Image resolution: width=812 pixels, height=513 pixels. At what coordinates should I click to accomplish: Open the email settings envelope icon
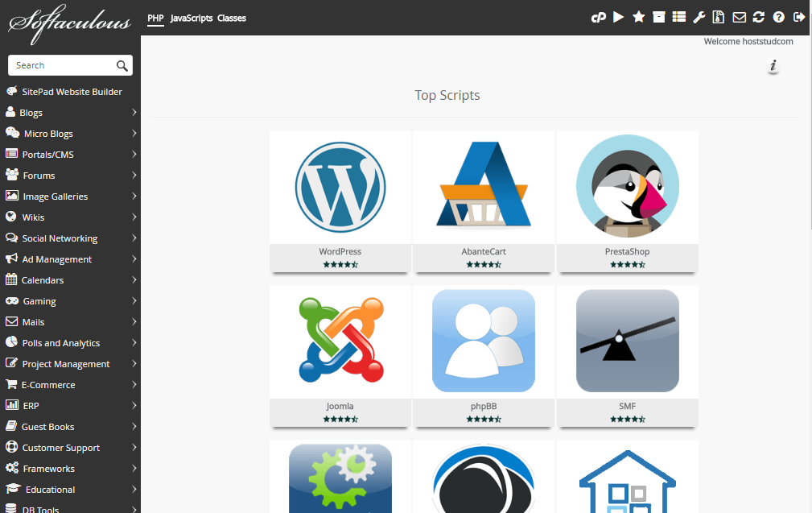coord(739,18)
